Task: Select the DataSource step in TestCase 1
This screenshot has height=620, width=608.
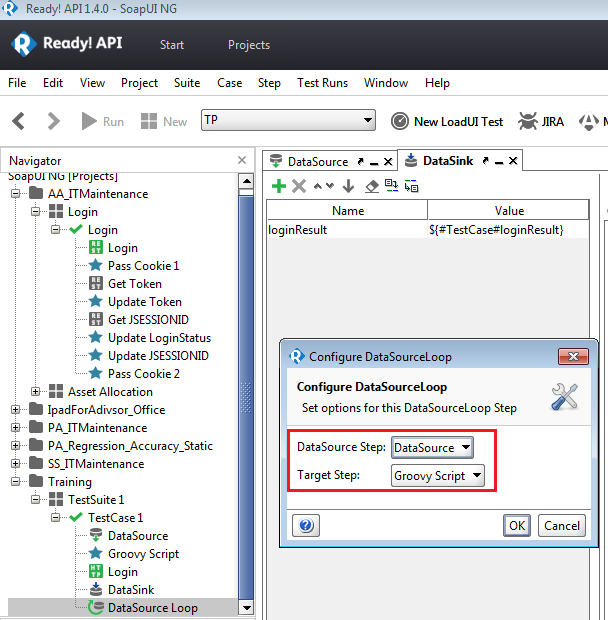Action: point(138,536)
